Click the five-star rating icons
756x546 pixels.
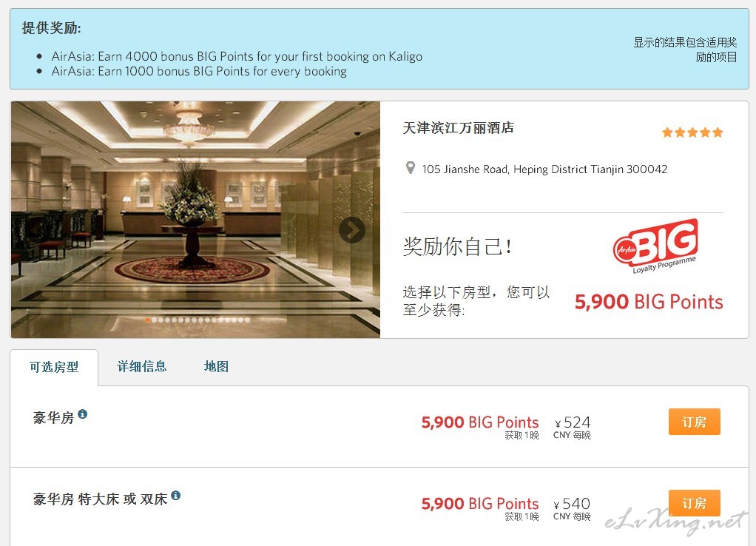(x=692, y=132)
